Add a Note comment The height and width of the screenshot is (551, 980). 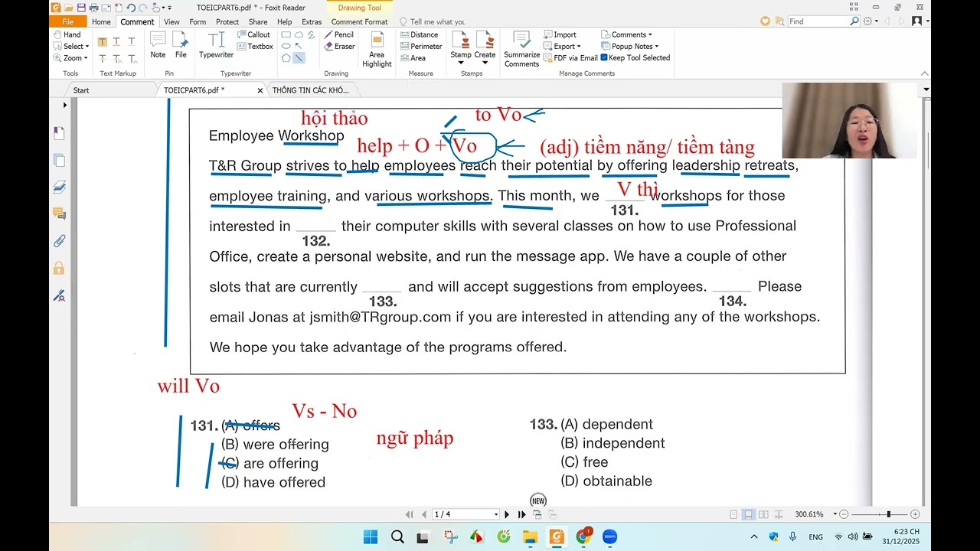pos(158,45)
